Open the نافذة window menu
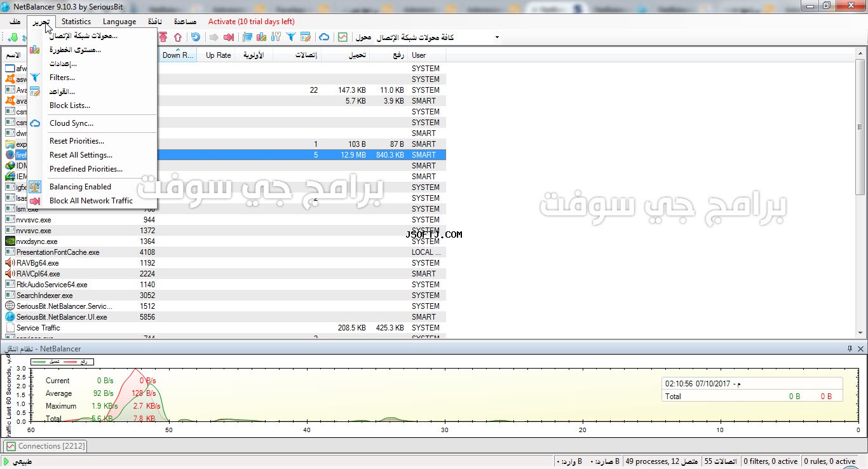 [154, 22]
